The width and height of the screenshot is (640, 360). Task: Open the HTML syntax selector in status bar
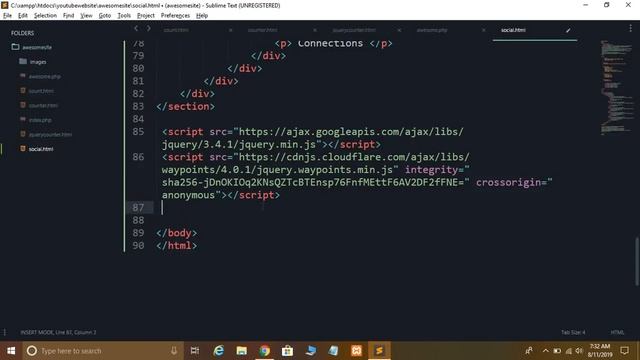[x=617, y=332]
